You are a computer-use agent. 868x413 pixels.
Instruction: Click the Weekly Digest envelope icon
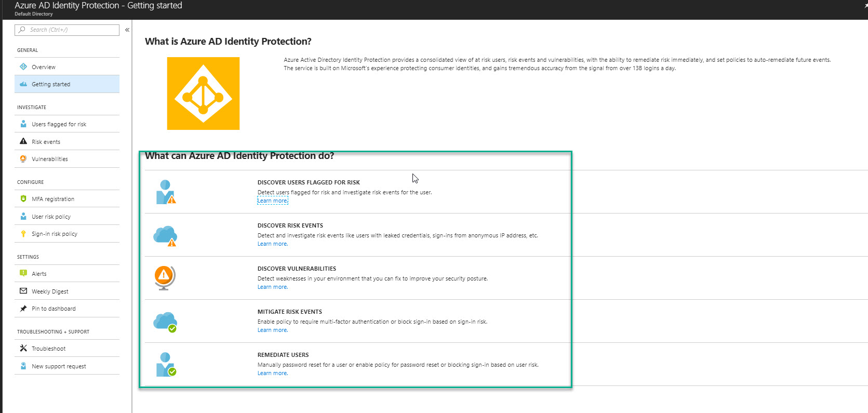coord(23,291)
